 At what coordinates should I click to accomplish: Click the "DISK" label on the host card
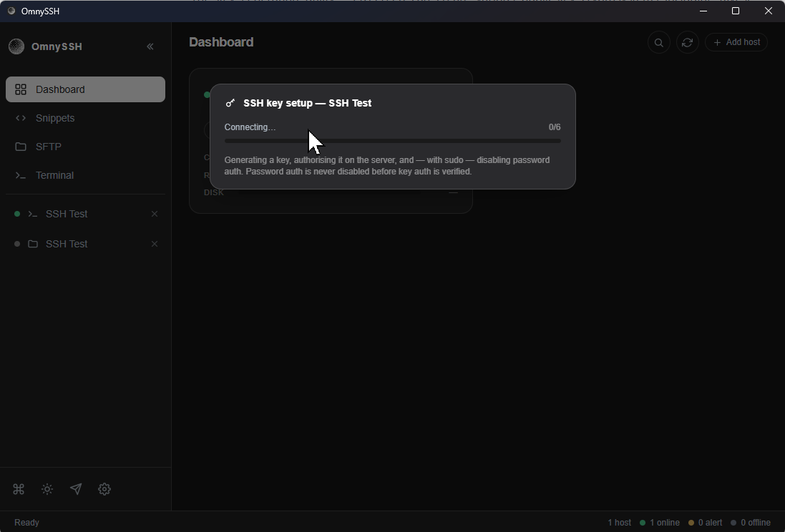click(x=214, y=192)
